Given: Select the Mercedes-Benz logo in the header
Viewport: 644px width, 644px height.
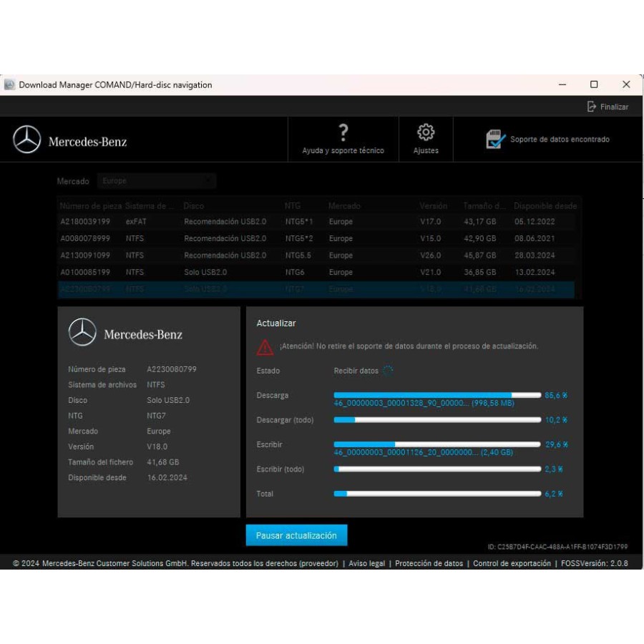Looking at the screenshot, I should click(x=26, y=139).
